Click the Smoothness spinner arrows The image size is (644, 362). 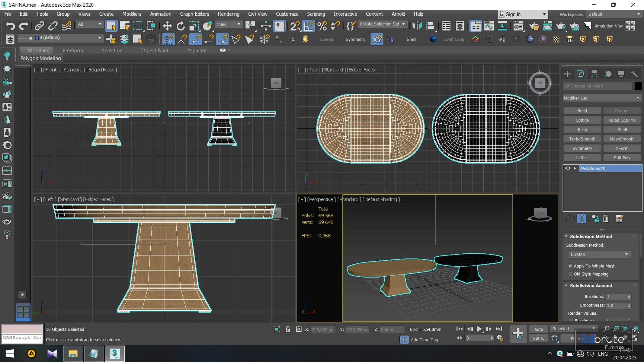pos(629,306)
